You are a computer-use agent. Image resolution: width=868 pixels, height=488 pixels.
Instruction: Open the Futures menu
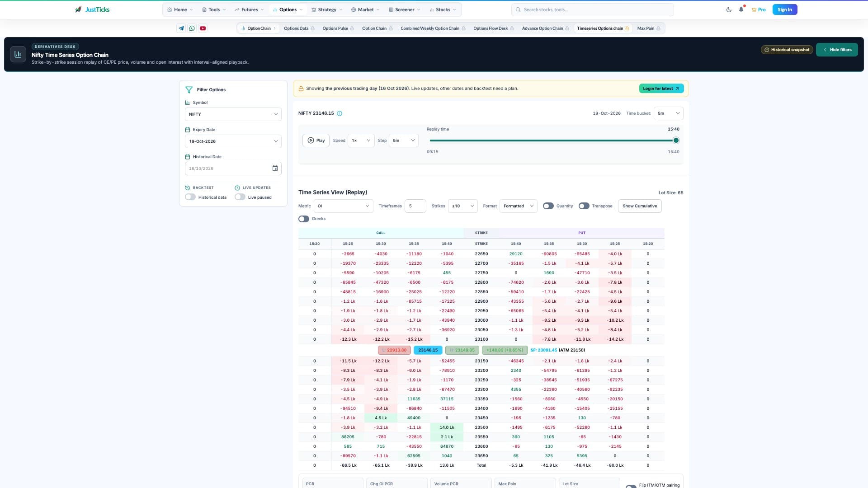pyautogui.click(x=249, y=9)
